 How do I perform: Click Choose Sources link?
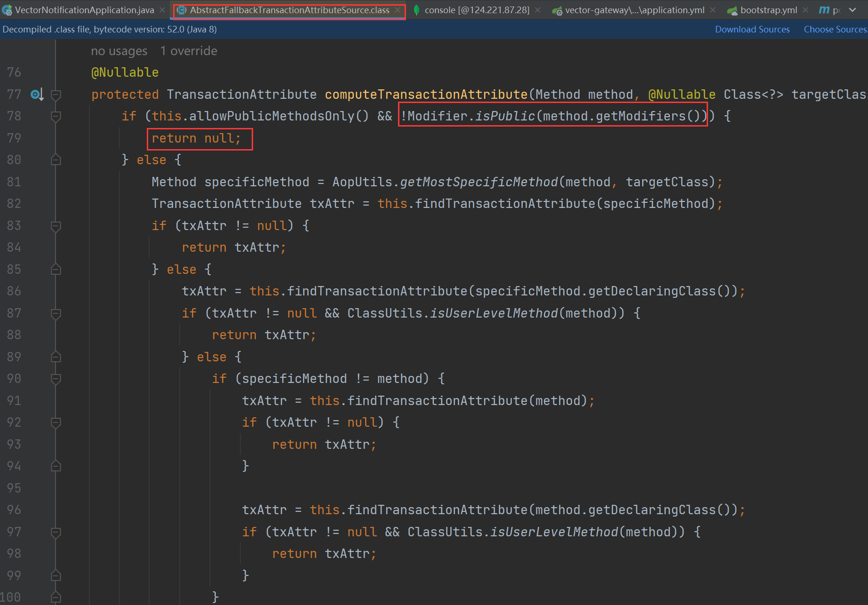click(835, 29)
